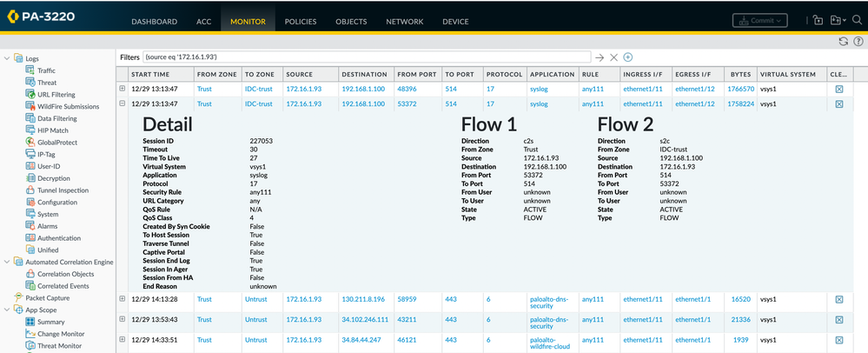
Task: Add a new filter with plus icon
Action: click(x=627, y=57)
